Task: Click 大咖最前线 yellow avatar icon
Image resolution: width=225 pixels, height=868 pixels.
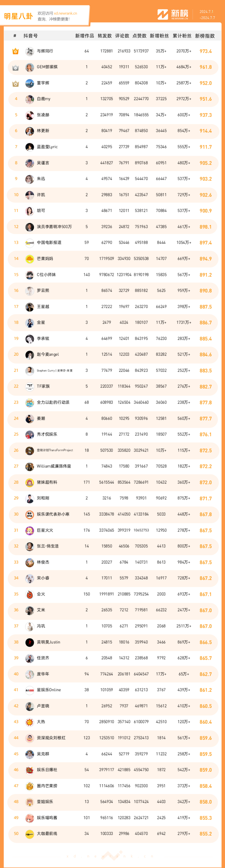Action: pos(30,834)
